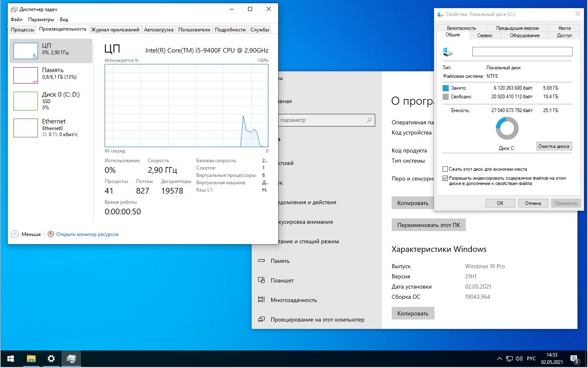Switch to the Процессы tab

click(22, 30)
